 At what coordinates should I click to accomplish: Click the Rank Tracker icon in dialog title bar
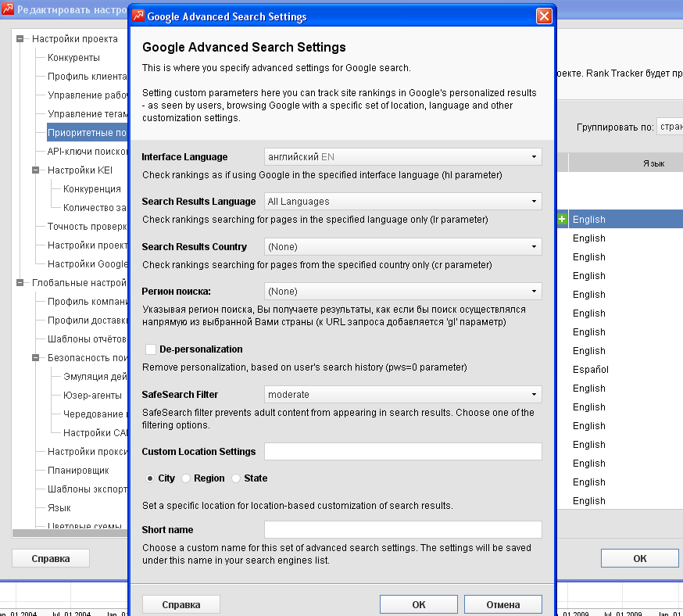[138, 16]
